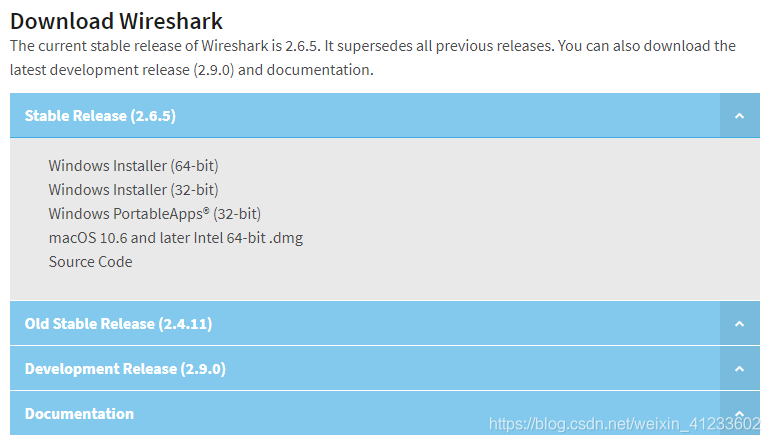Toggle the Development Release chevron arrow
The height and width of the screenshot is (443, 771).
(x=739, y=369)
